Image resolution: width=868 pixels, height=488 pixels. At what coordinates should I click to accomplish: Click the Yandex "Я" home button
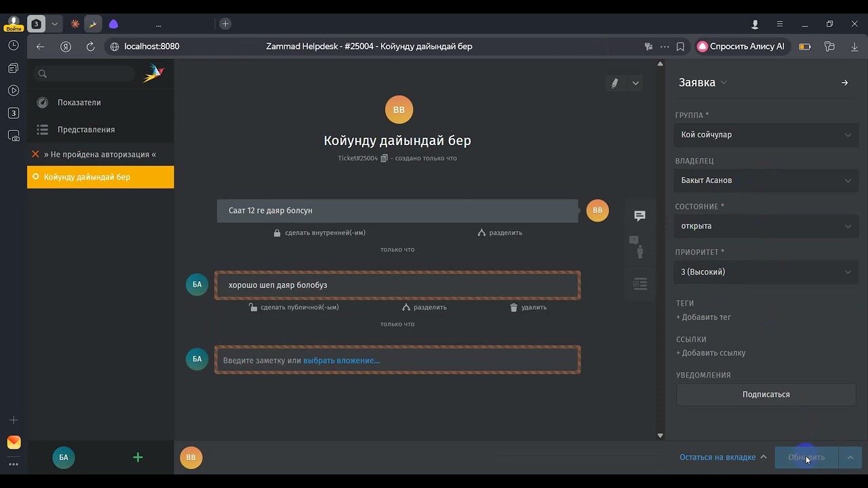tap(66, 47)
